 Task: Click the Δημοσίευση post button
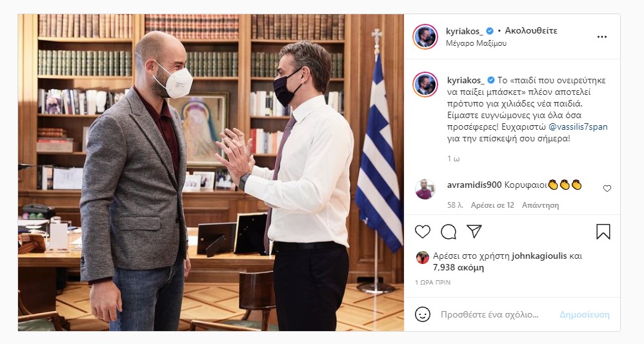tap(585, 315)
